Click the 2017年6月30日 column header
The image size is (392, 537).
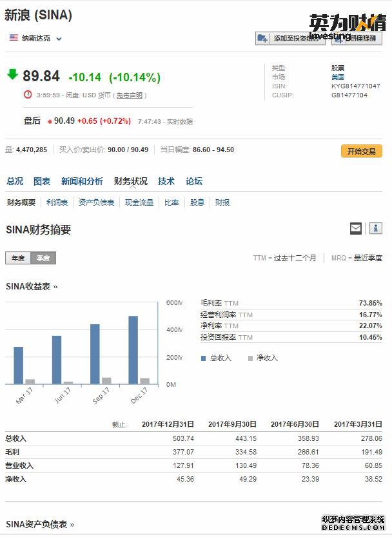pos(295,424)
